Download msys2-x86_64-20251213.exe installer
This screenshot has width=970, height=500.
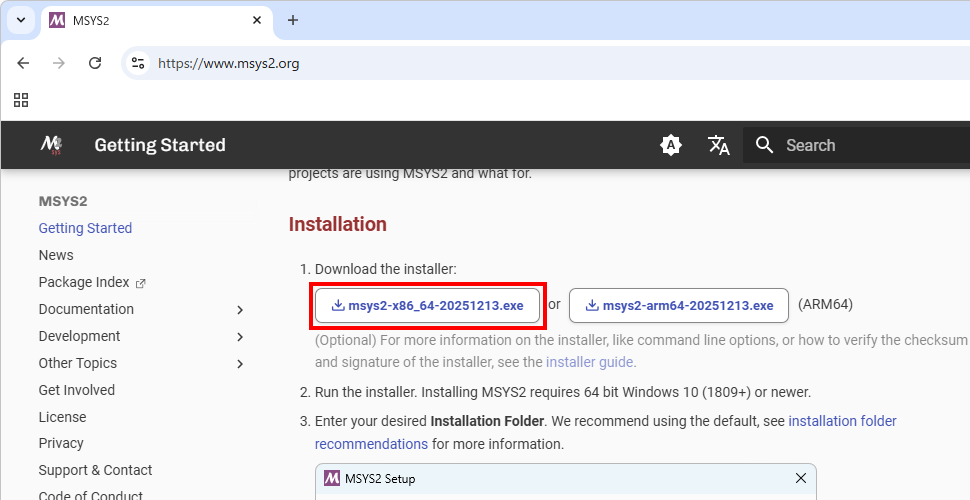pyautogui.click(x=427, y=306)
